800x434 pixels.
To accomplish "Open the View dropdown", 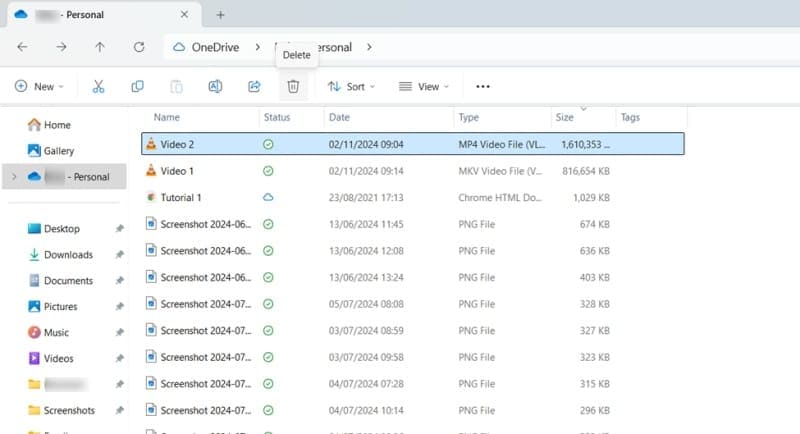I will coord(423,87).
